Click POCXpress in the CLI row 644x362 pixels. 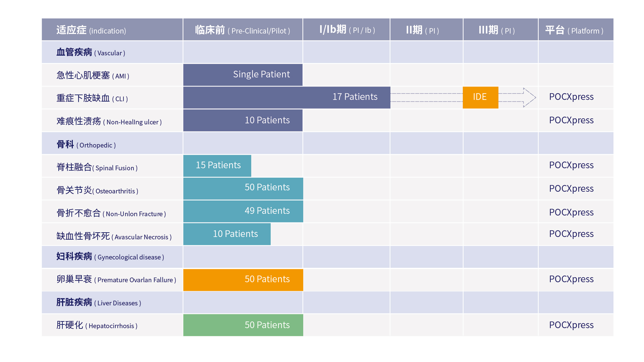click(x=571, y=97)
